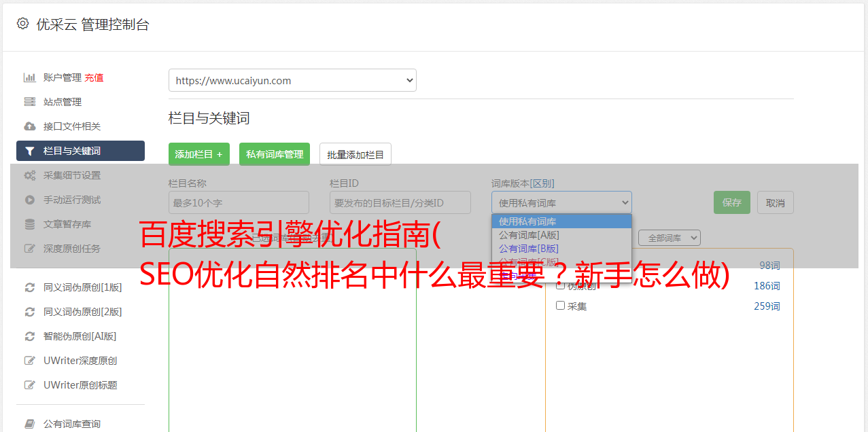868x432 pixels.
Task: Click the funnel icon in 栏目与关键词
Action: [29, 151]
